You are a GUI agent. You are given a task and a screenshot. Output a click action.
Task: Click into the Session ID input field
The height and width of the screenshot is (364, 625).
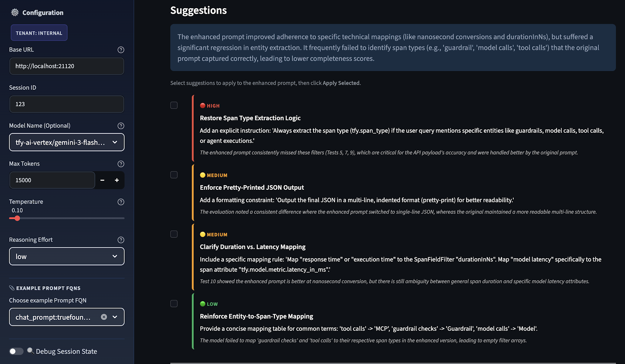click(67, 104)
